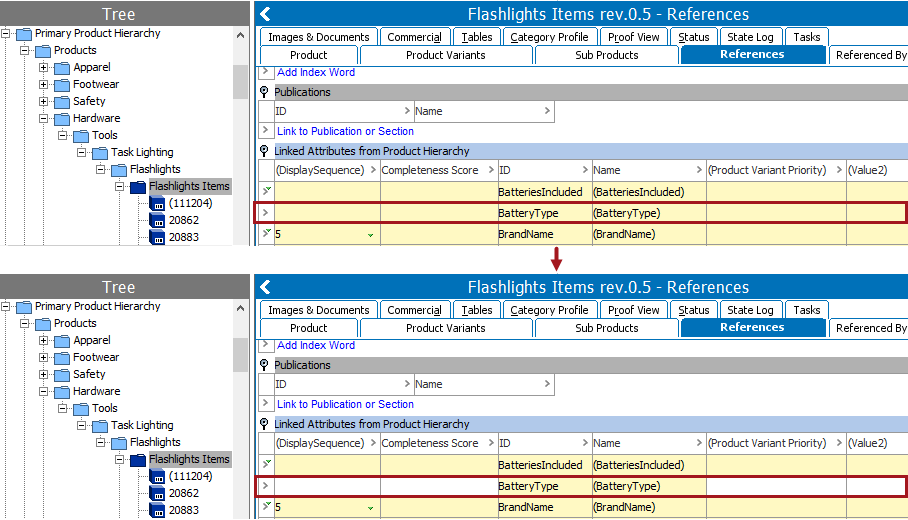Click the Apparel folder icon in the upper tree

(62, 68)
